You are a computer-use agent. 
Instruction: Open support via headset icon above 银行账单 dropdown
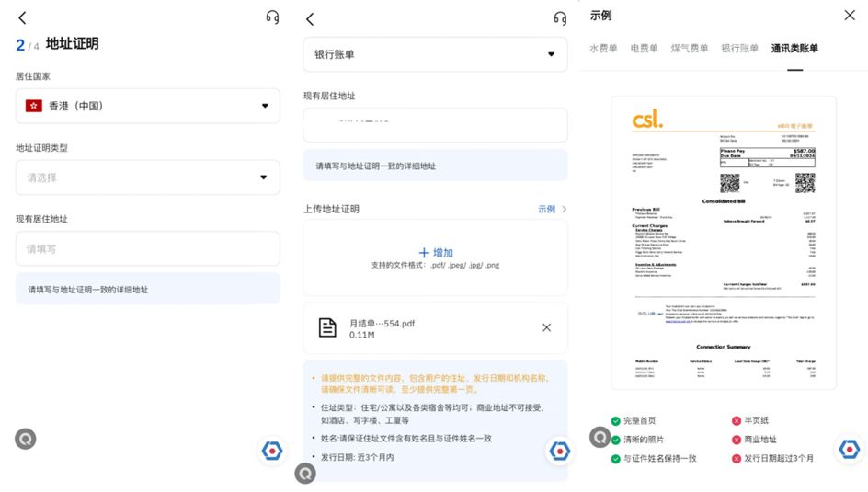560,18
